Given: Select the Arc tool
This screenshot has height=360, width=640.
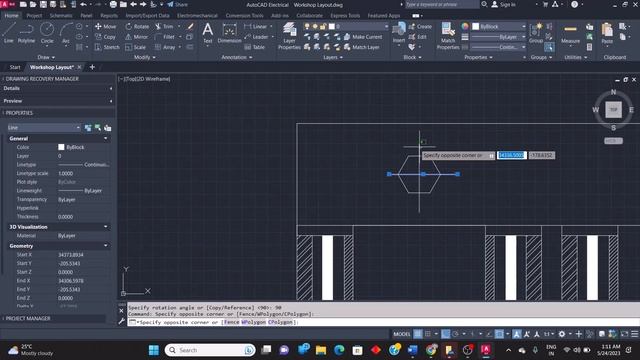Looking at the screenshot, I should point(66,33).
